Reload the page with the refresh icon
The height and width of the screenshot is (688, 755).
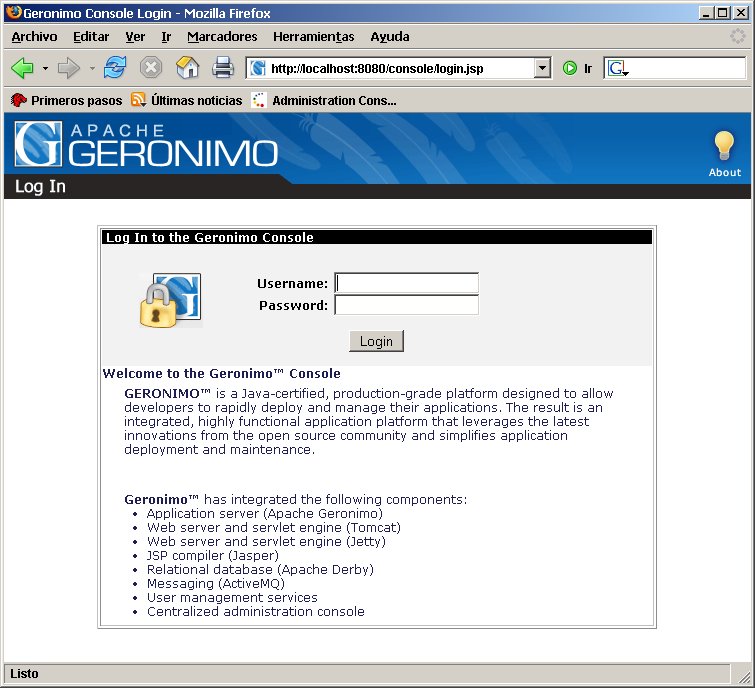[115, 67]
